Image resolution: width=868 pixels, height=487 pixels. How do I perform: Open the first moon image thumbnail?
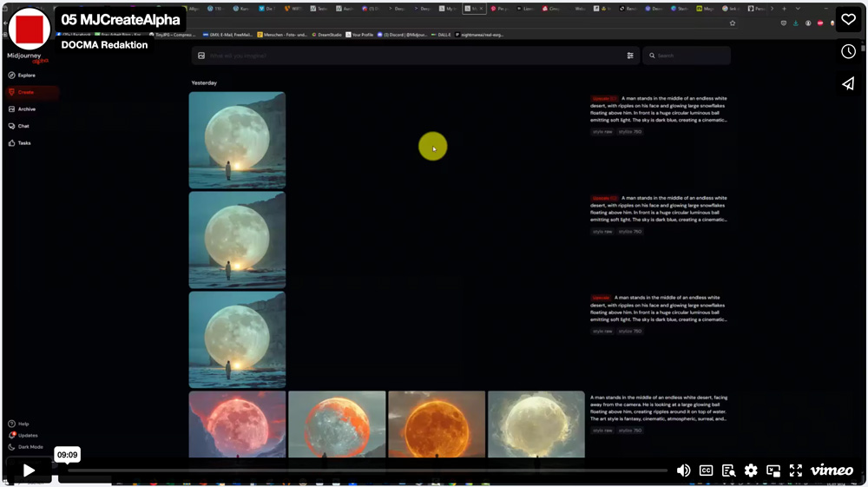pyautogui.click(x=237, y=140)
